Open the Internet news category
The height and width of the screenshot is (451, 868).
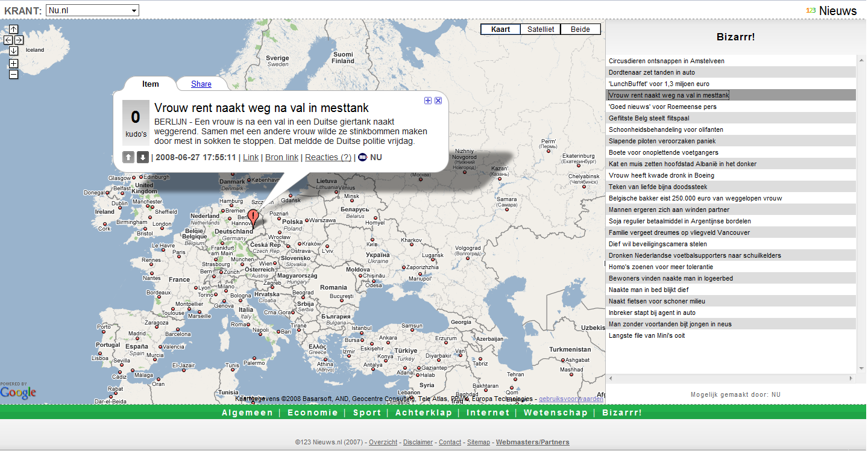click(488, 412)
